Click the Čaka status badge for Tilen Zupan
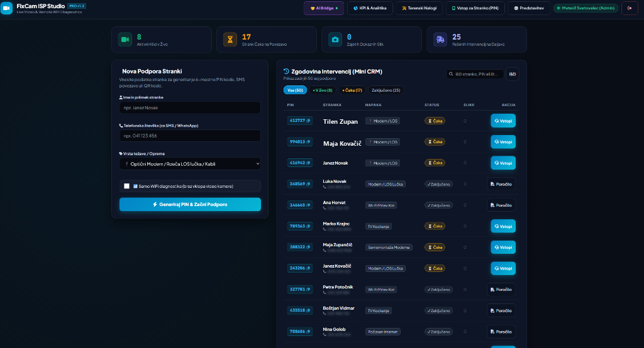 (x=435, y=121)
